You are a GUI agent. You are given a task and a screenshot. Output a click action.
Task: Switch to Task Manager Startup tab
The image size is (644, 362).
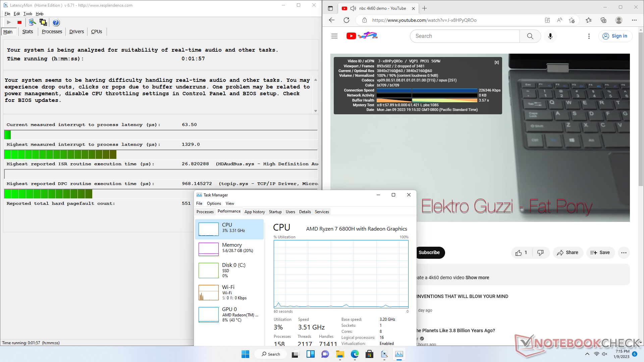275,212
